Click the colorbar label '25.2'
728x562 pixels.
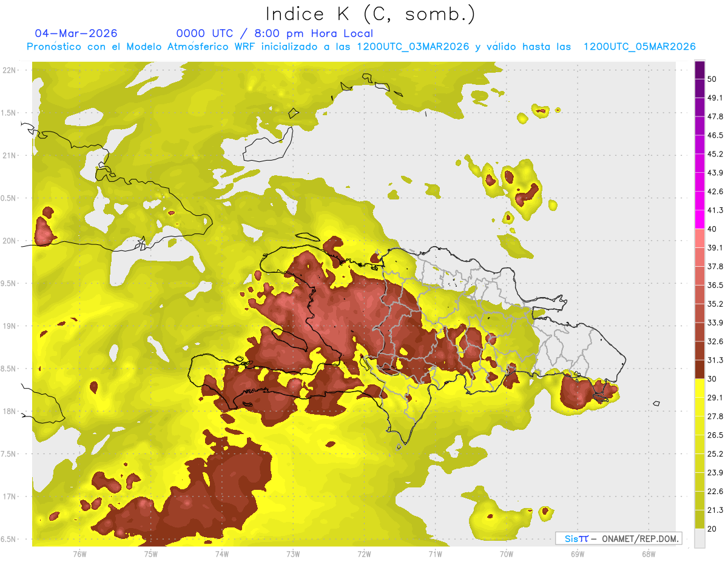[715, 454]
